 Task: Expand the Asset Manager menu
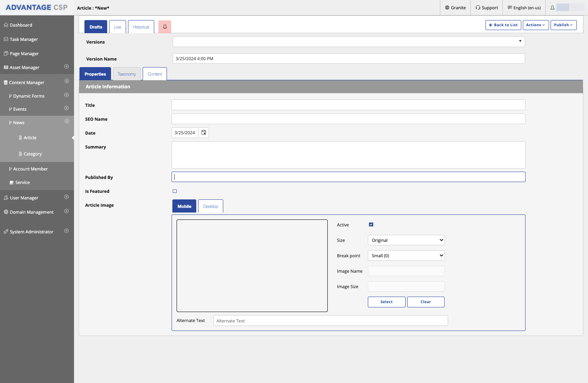click(x=66, y=67)
